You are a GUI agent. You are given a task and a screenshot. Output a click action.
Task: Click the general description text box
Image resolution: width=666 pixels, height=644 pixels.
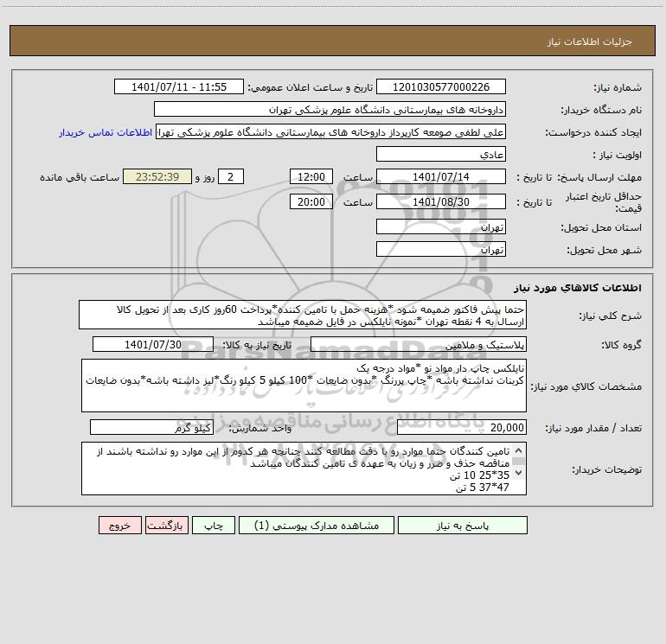(303, 315)
